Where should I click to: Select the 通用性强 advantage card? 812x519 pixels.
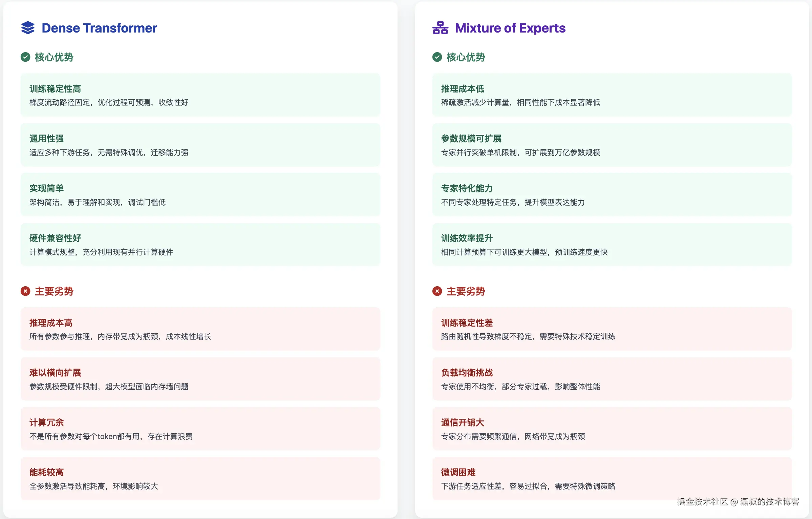(200, 145)
